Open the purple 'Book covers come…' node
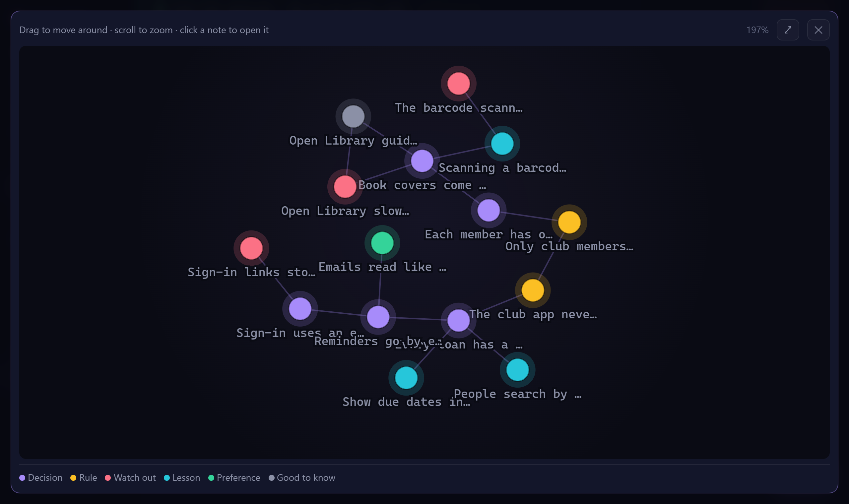Image resolution: width=849 pixels, height=504 pixels. click(422, 160)
